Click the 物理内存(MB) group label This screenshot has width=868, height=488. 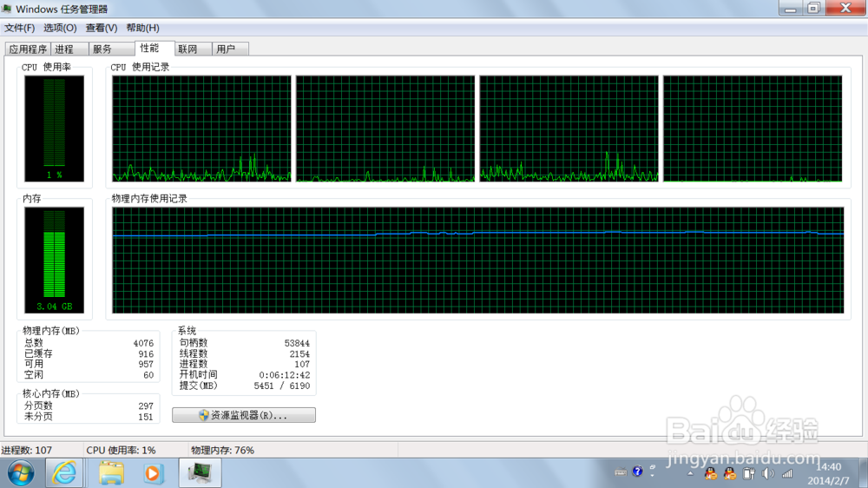(51, 331)
